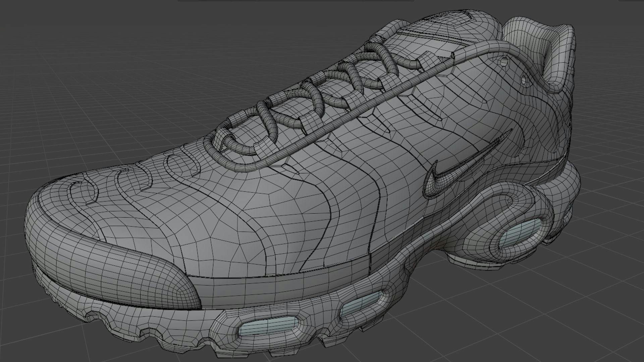Select the upper eyelet hole near collar
Image resolution: width=644 pixels, height=362 pixels.
[x=504, y=62]
